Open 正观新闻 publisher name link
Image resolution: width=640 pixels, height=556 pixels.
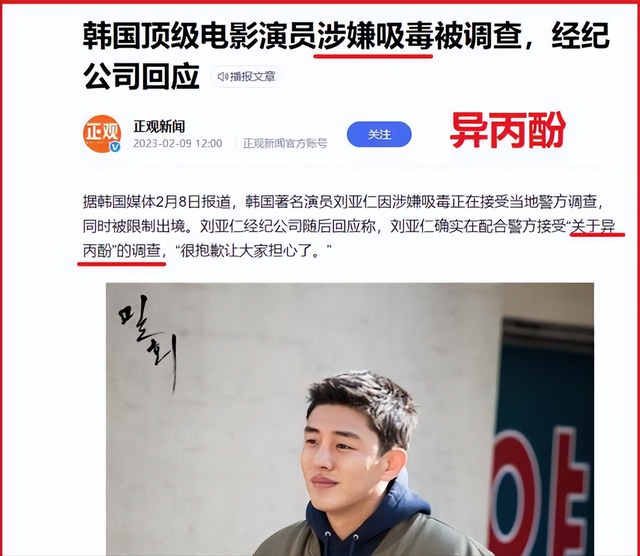159,126
